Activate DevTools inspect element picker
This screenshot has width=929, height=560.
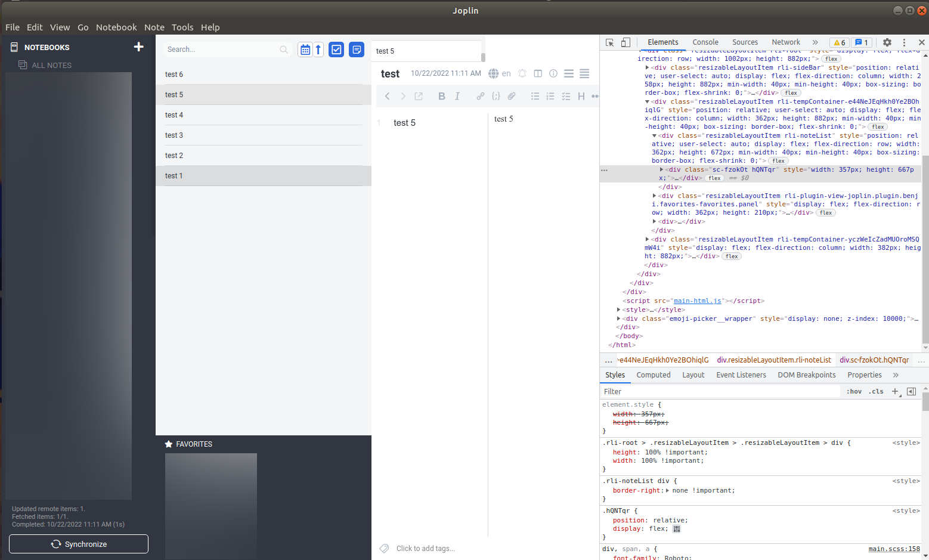click(x=609, y=42)
